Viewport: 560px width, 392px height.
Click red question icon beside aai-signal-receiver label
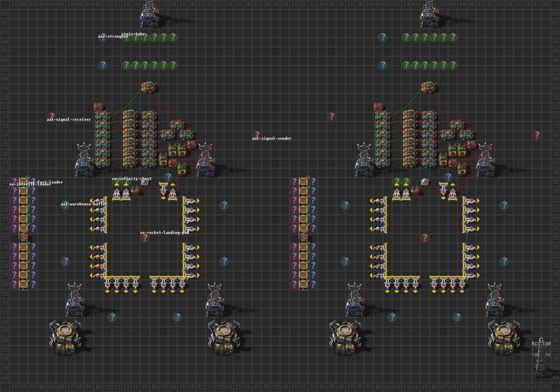pyautogui.click(x=51, y=116)
